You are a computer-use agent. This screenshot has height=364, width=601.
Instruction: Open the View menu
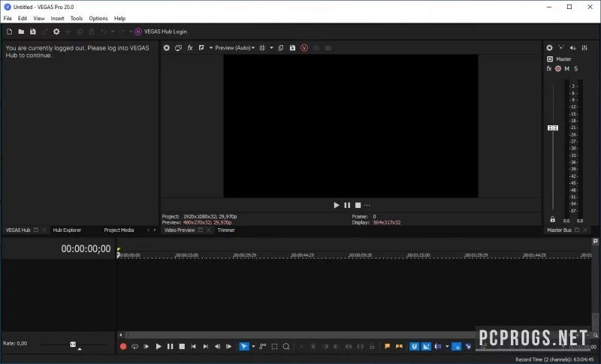click(x=39, y=18)
